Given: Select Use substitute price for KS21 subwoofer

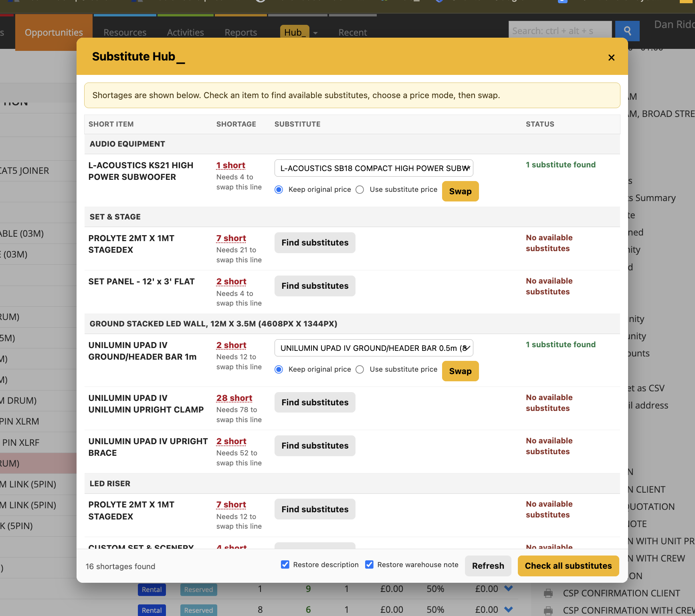Looking at the screenshot, I should tap(360, 189).
